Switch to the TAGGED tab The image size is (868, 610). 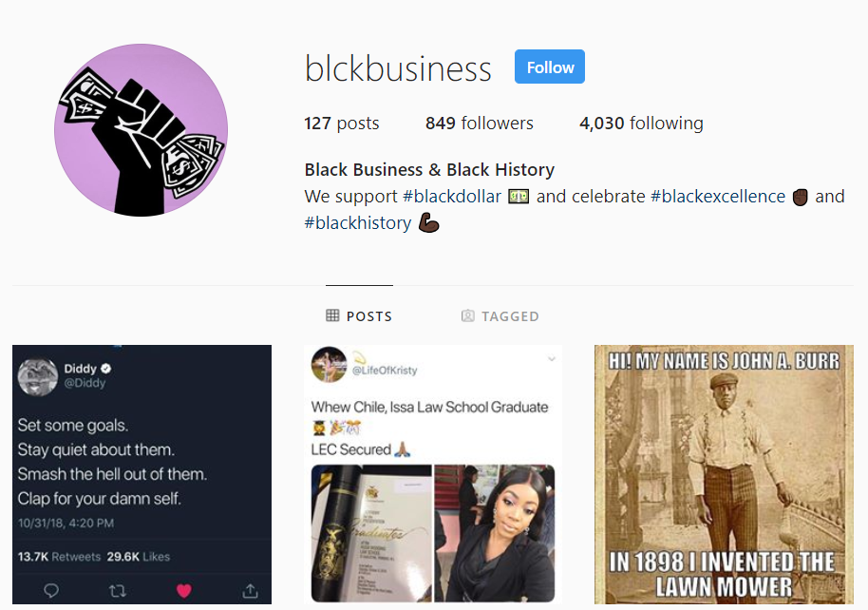[500, 315]
